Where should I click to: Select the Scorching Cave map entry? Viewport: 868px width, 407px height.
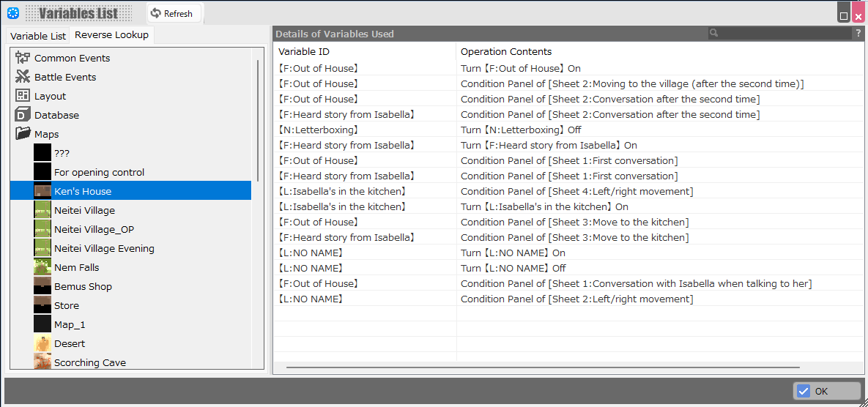coord(89,362)
